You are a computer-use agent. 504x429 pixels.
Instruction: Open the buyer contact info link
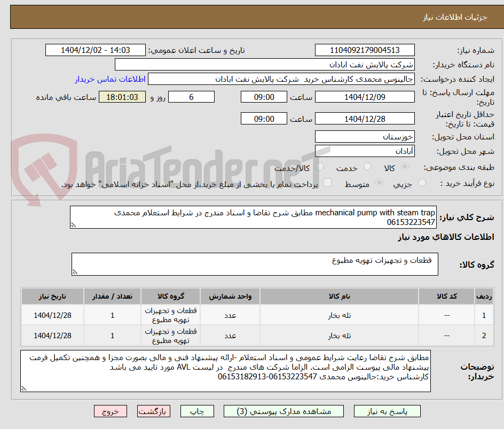(110, 79)
